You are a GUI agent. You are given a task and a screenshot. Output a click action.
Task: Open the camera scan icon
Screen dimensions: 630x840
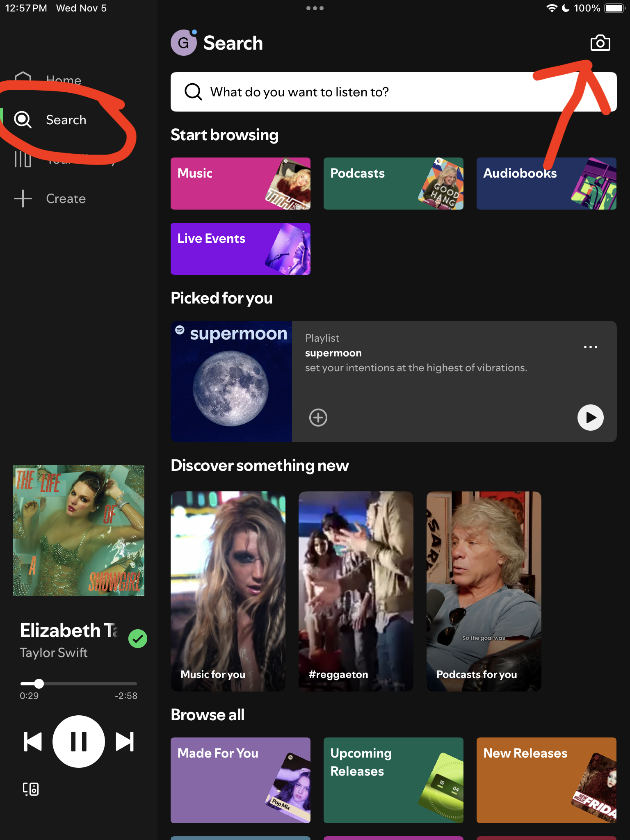pyautogui.click(x=600, y=43)
